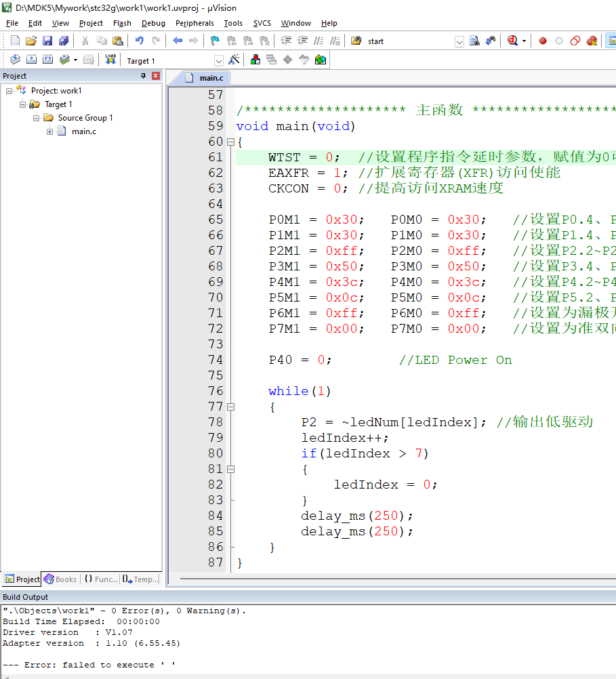Collapse code fold at line 77
The height and width of the screenshot is (679, 616).
click(x=230, y=407)
